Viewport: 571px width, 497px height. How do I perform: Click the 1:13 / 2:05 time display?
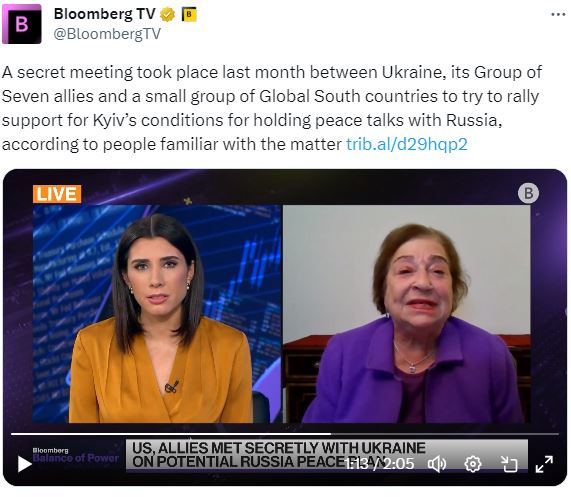[x=379, y=464]
